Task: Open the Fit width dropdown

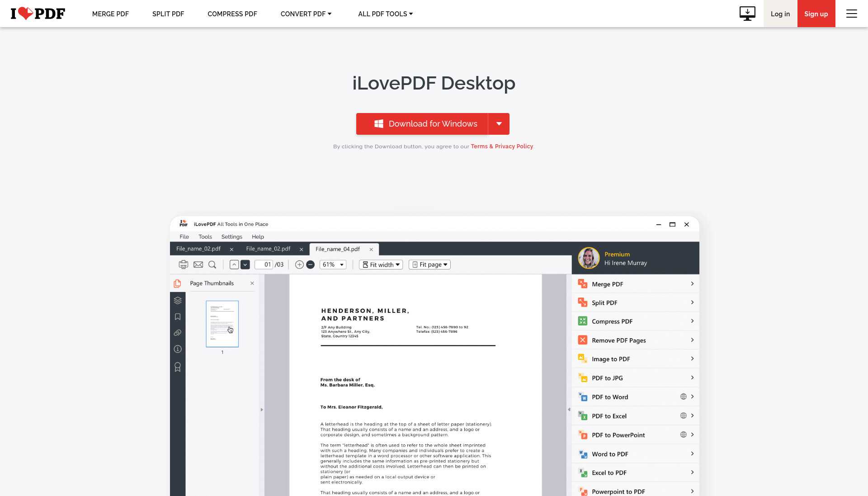Action: [x=381, y=265]
